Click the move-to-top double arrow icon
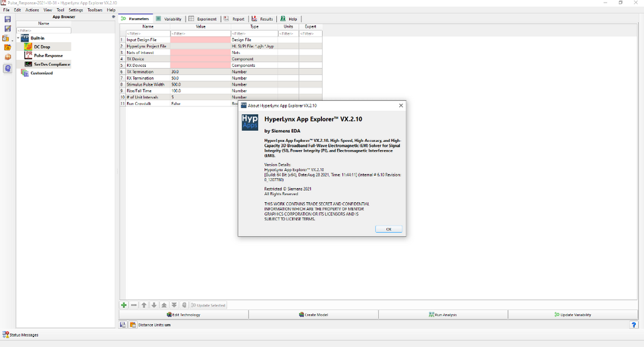The height and width of the screenshot is (347, 644). [164, 305]
